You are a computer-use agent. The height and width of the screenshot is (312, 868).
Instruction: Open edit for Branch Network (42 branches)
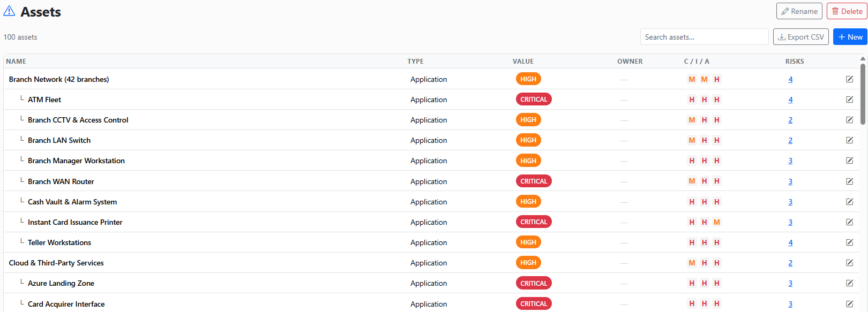(849, 79)
